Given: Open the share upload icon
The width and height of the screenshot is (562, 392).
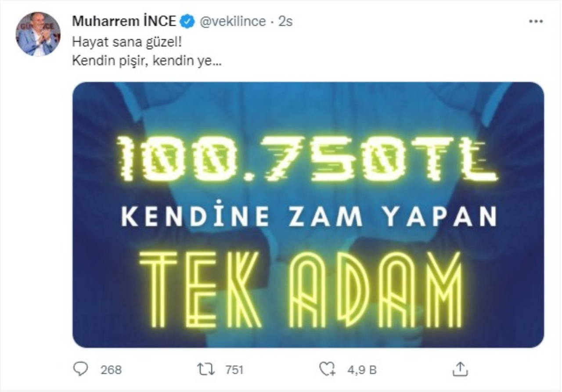Looking at the screenshot, I should (460, 369).
